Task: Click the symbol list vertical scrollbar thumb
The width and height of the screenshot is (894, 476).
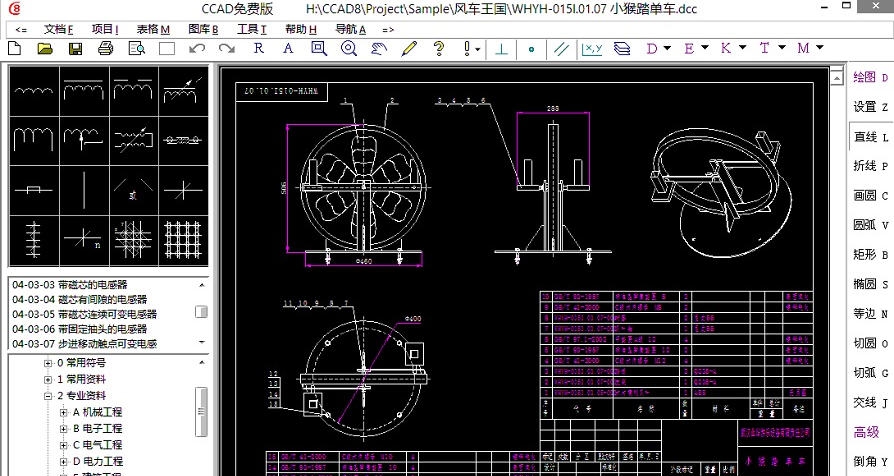Action: pos(202,313)
